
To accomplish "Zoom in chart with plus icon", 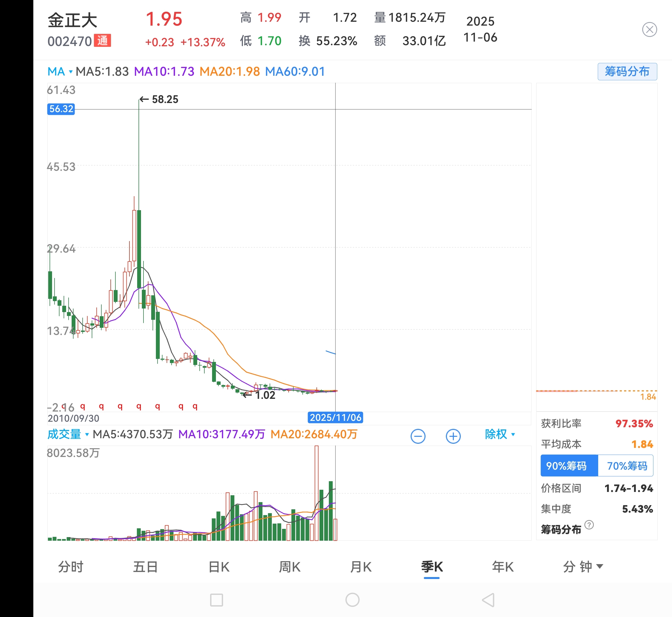I will pos(453,436).
